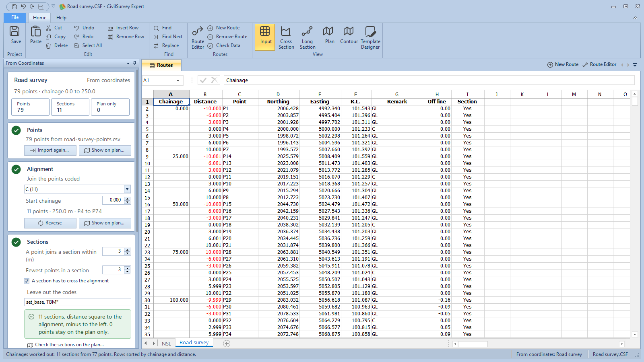644x362 pixels.
Task: Open the File menu
Action: click(15, 17)
